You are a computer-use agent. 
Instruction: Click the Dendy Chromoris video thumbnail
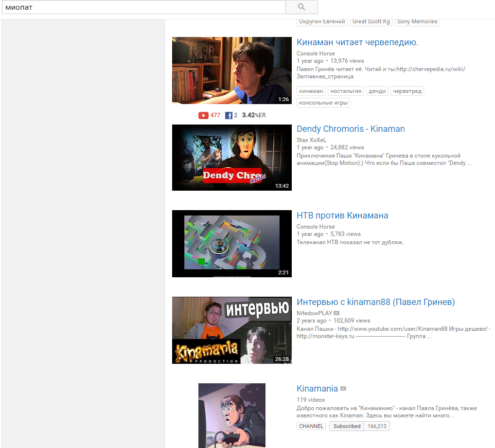tap(232, 158)
